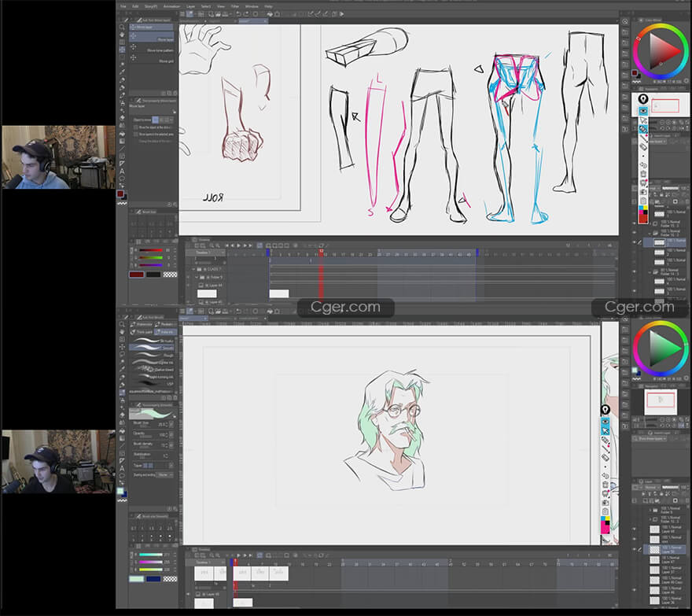Switch to the Thick paint brush group
This screenshot has height=616, width=692.
point(142,332)
